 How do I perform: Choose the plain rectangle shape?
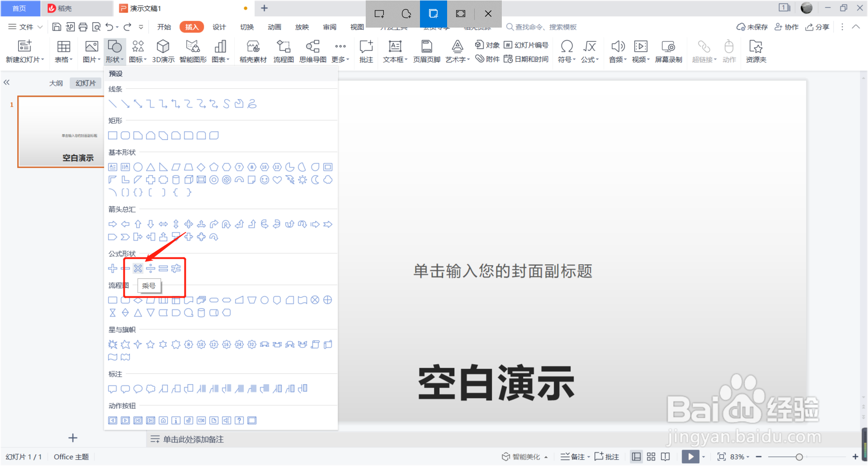[113, 135]
